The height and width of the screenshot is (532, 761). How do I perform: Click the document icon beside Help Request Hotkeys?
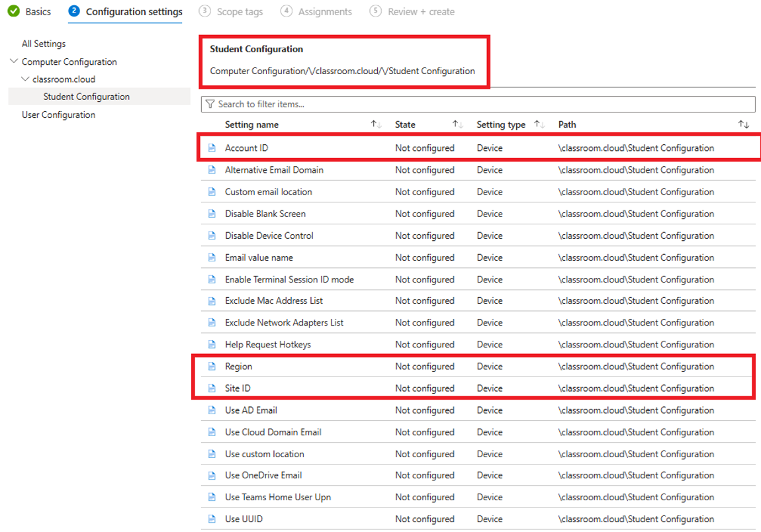click(212, 345)
